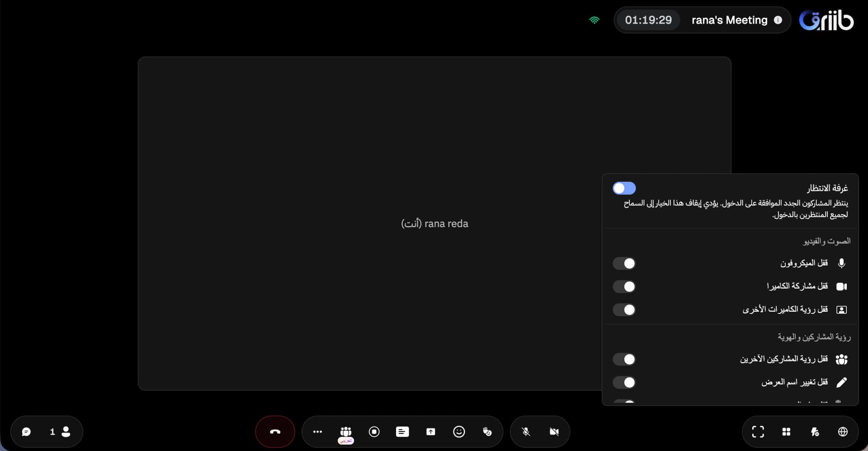The height and width of the screenshot is (451, 868).
Task: Click the red hang-up call button
Action: (x=275, y=432)
